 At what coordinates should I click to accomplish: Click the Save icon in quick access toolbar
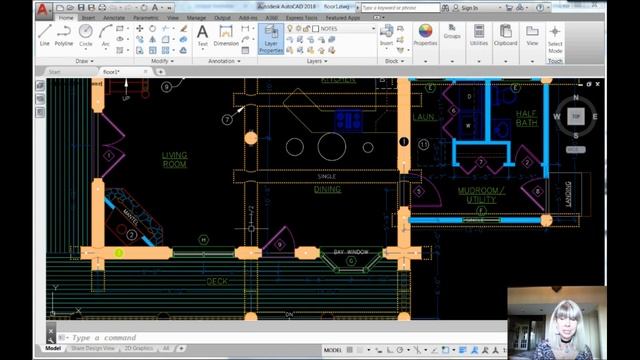click(x=81, y=8)
